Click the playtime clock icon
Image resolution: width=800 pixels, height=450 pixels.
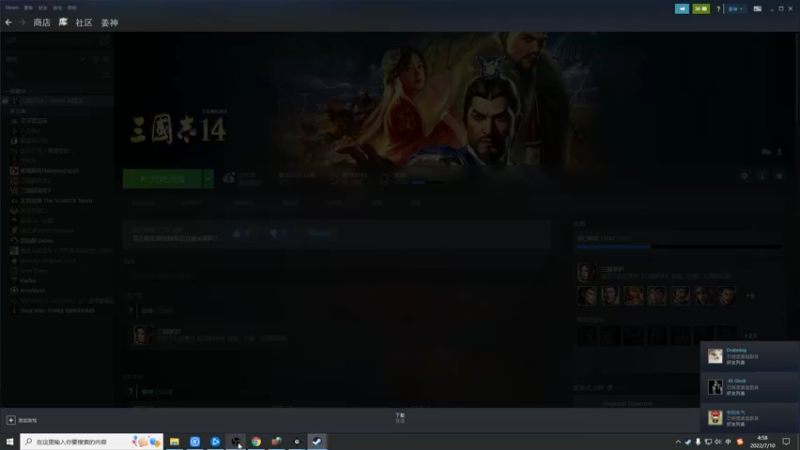pos(333,179)
